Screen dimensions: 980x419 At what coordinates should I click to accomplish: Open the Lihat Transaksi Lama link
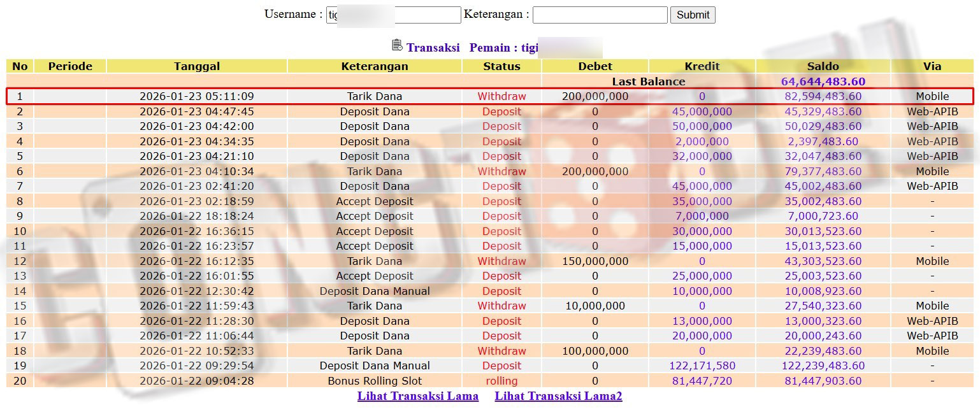coord(417,396)
